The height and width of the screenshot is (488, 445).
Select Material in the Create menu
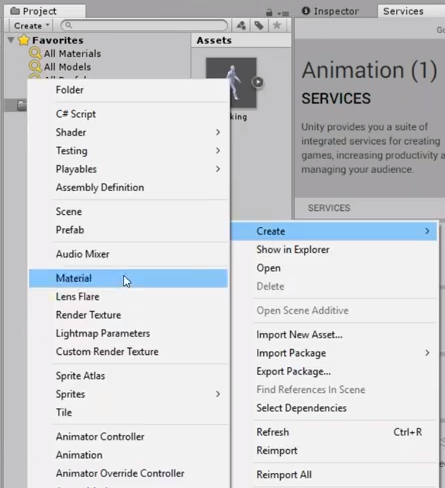click(129, 278)
